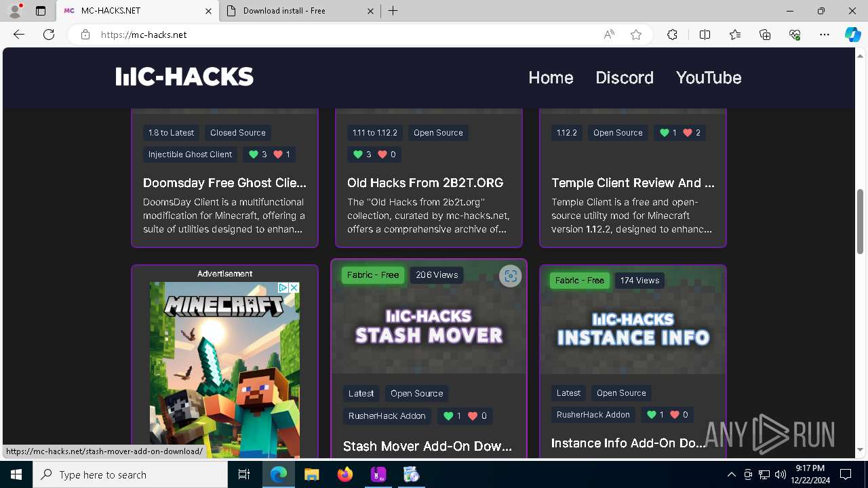Open the Copilot sidebar icon
868x488 pixels.
tap(852, 35)
